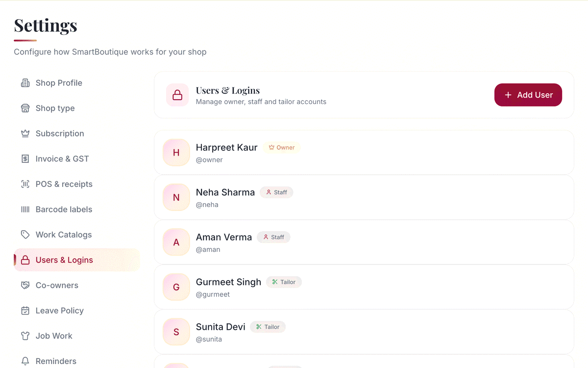Switch to Barcode labels settings
Viewport: 588px width, 368px height.
(x=77, y=210)
